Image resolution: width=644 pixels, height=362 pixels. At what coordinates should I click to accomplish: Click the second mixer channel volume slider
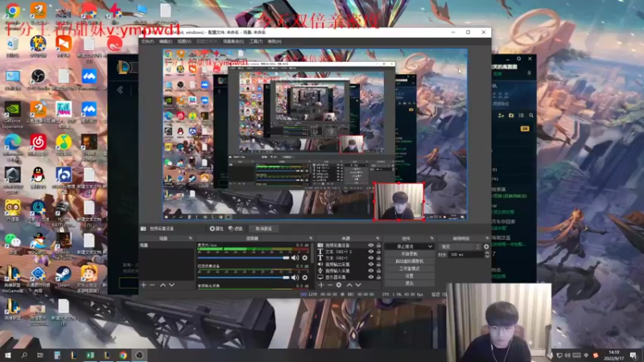(244, 278)
